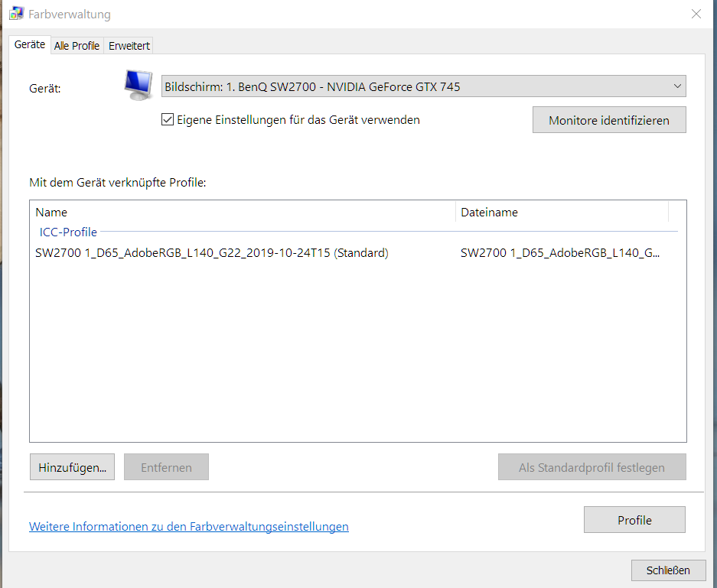717x588 pixels.
Task: Sort by the Name column header
Action: (x=242, y=213)
